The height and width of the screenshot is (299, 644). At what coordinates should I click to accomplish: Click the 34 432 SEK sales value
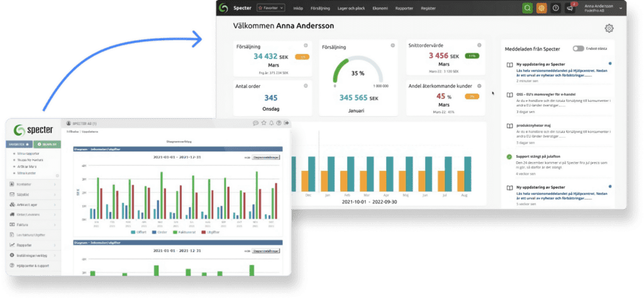tap(272, 57)
